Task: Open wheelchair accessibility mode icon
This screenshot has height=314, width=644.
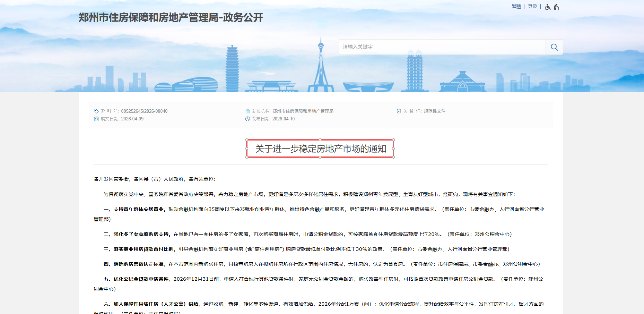Action: [548, 7]
